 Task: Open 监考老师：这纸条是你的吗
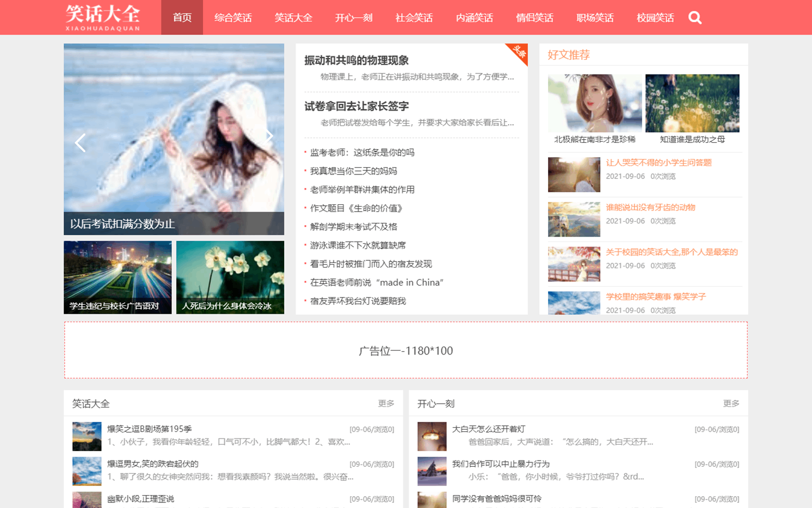point(362,152)
